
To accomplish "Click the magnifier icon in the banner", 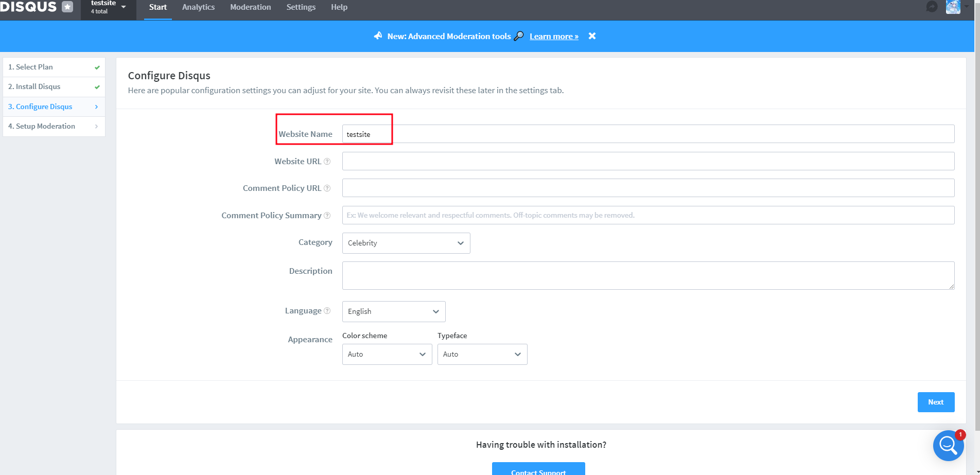I will pyautogui.click(x=519, y=36).
